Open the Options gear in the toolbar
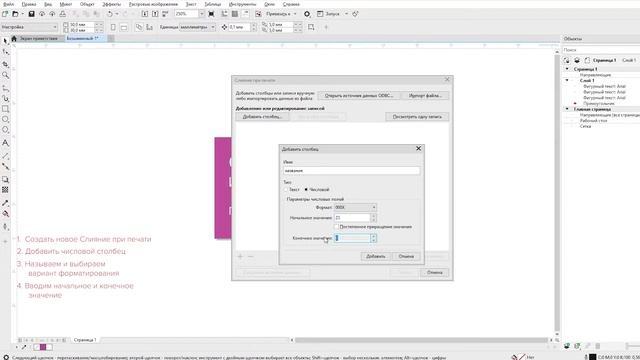The image size is (640, 360). point(307,14)
